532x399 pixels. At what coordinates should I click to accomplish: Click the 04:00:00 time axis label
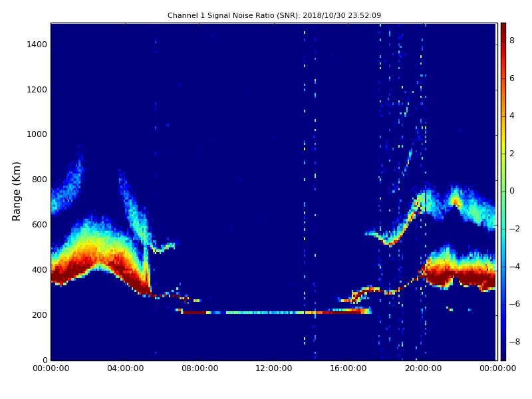pyautogui.click(x=125, y=368)
